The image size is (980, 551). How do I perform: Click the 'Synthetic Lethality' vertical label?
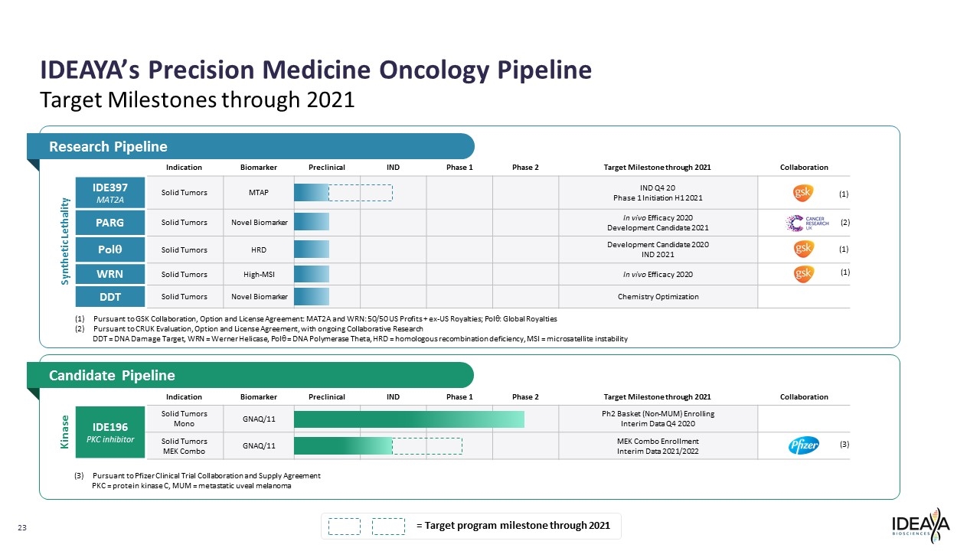[x=66, y=242]
